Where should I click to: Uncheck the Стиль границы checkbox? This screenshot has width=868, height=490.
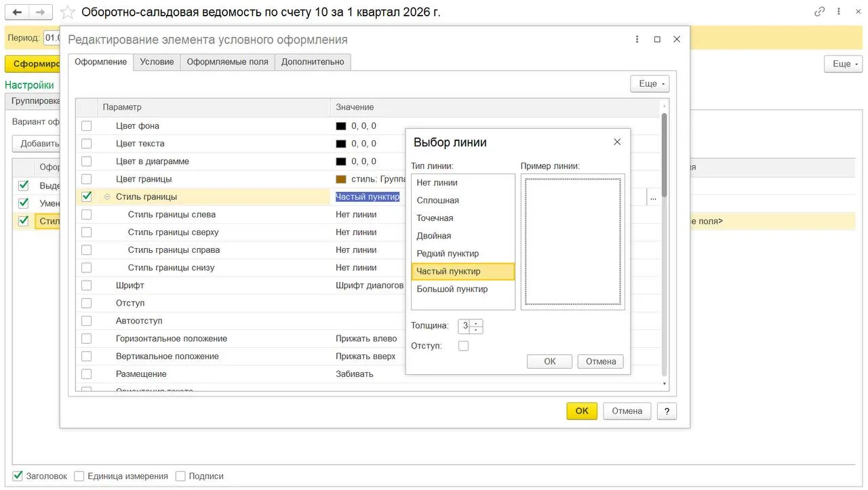tap(86, 197)
